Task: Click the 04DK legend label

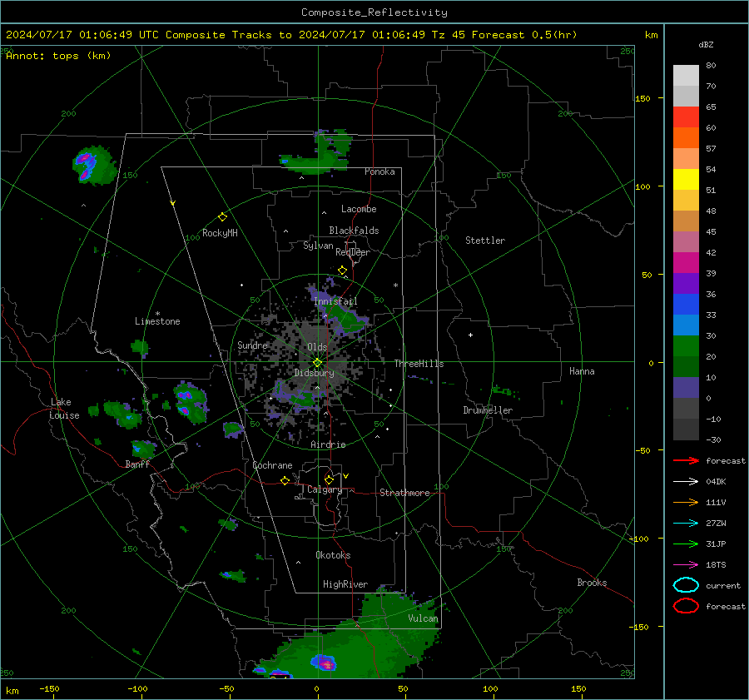Action: point(716,482)
